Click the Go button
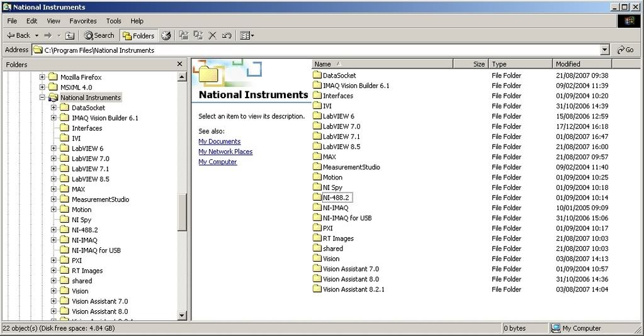The height and width of the screenshot is (336, 644). [626, 50]
